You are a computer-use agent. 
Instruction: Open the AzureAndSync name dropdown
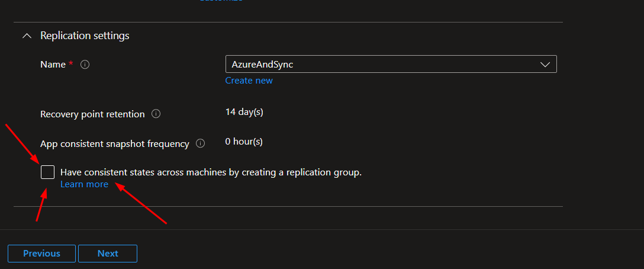coord(391,64)
